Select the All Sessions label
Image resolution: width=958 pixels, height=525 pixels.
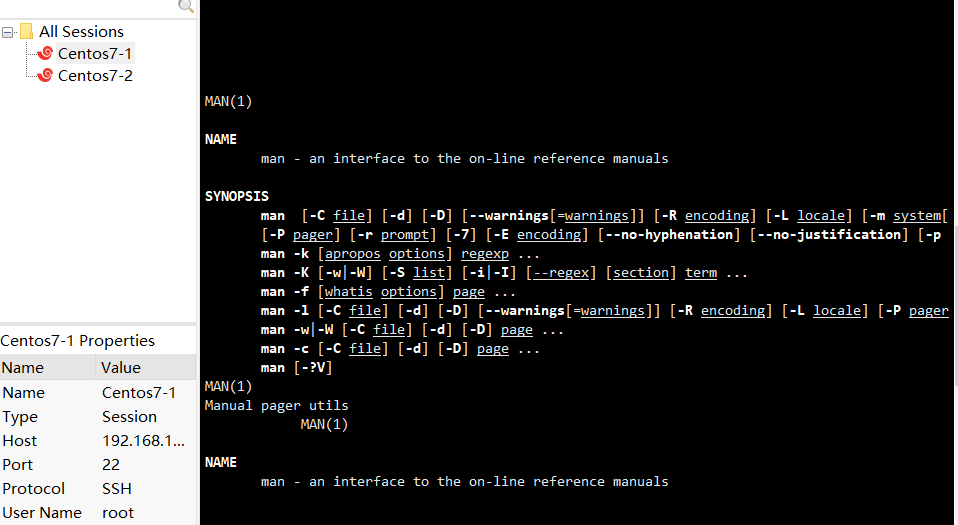click(x=81, y=31)
